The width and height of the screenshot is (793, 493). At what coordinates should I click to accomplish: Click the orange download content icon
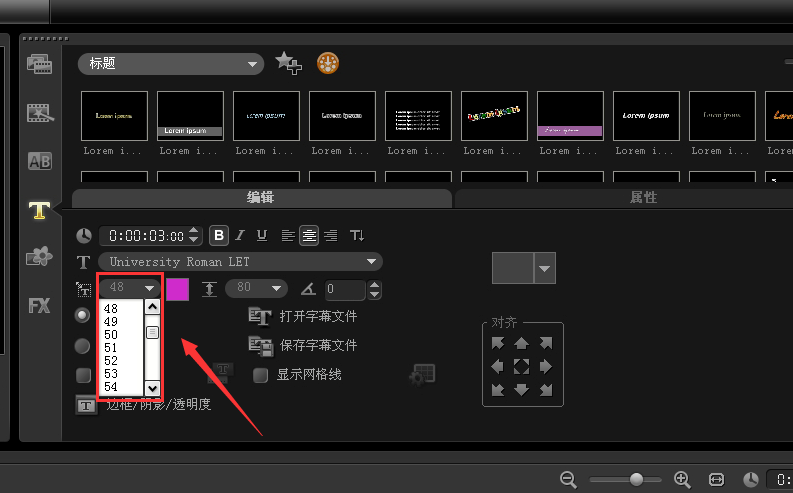(x=328, y=63)
